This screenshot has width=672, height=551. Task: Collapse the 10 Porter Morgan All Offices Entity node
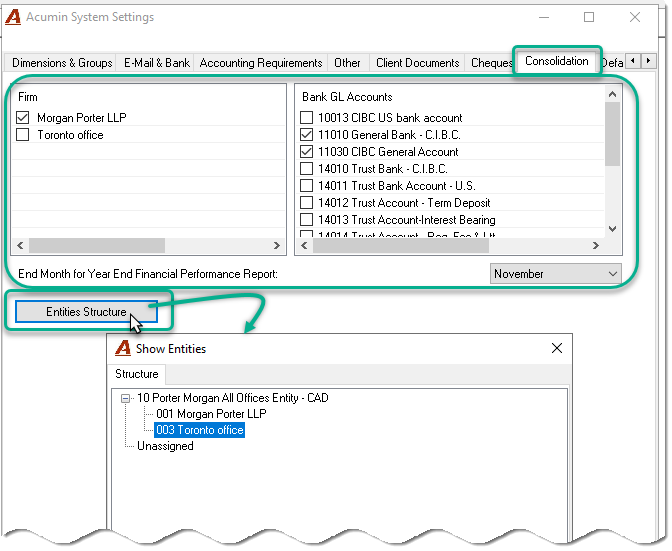(126, 398)
